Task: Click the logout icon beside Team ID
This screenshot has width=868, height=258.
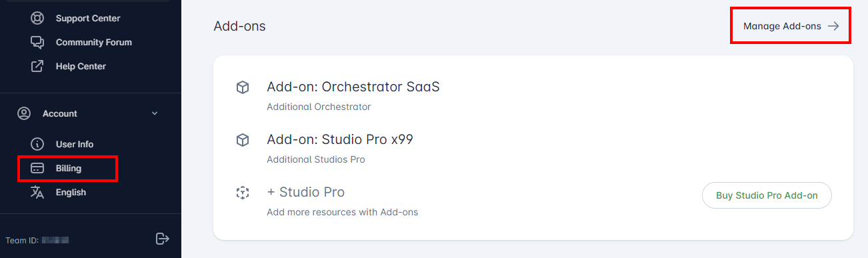Action: [x=163, y=238]
